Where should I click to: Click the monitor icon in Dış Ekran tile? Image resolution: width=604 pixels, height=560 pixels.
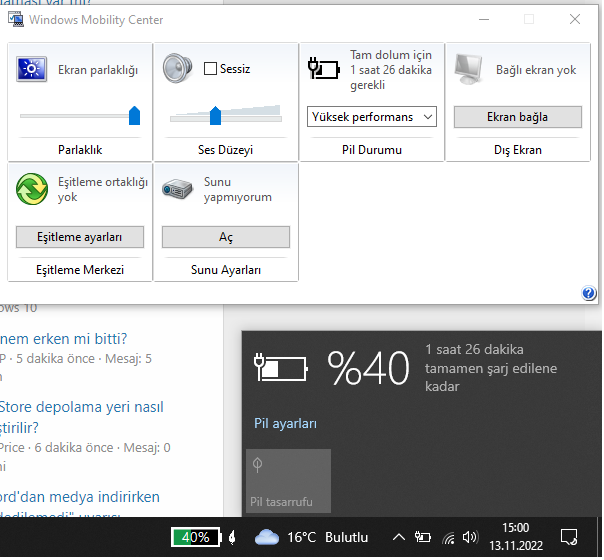(x=468, y=69)
